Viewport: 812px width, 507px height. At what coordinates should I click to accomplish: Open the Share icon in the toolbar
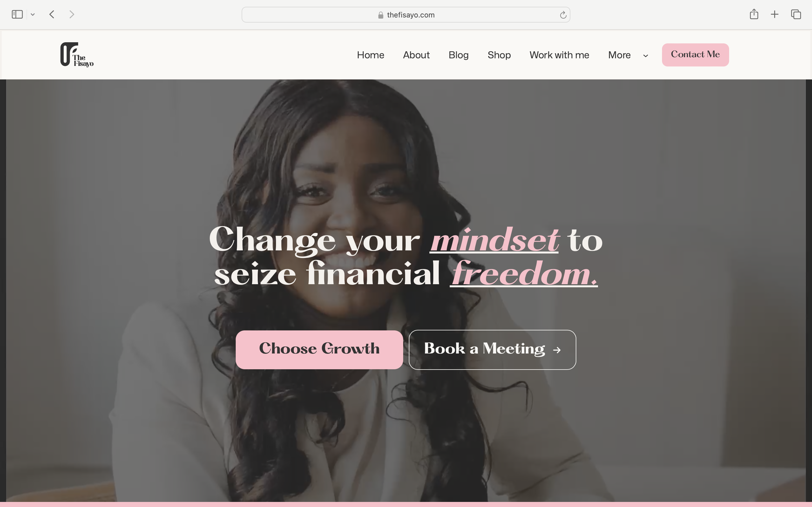click(x=754, y=14)
